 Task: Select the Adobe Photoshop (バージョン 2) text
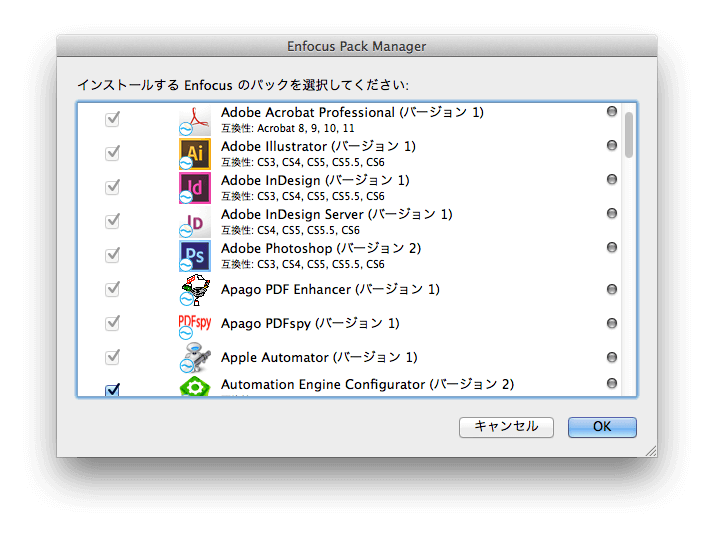click(x=321, y=249)
